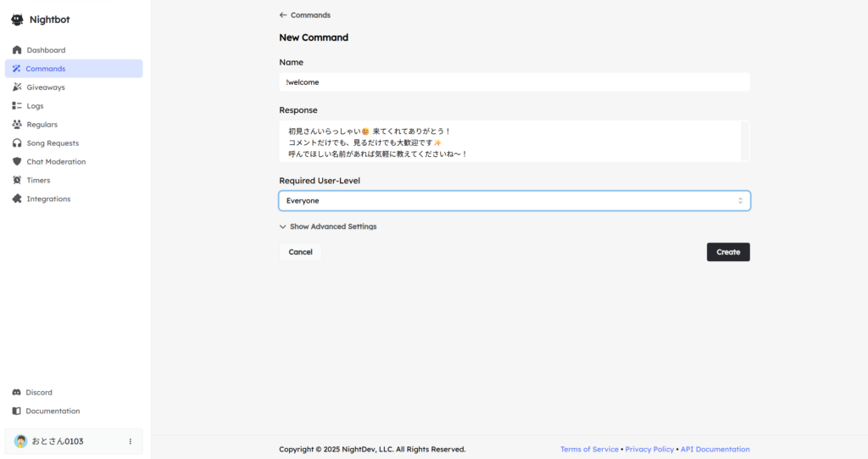Click the Name input field

click(514, 82)
